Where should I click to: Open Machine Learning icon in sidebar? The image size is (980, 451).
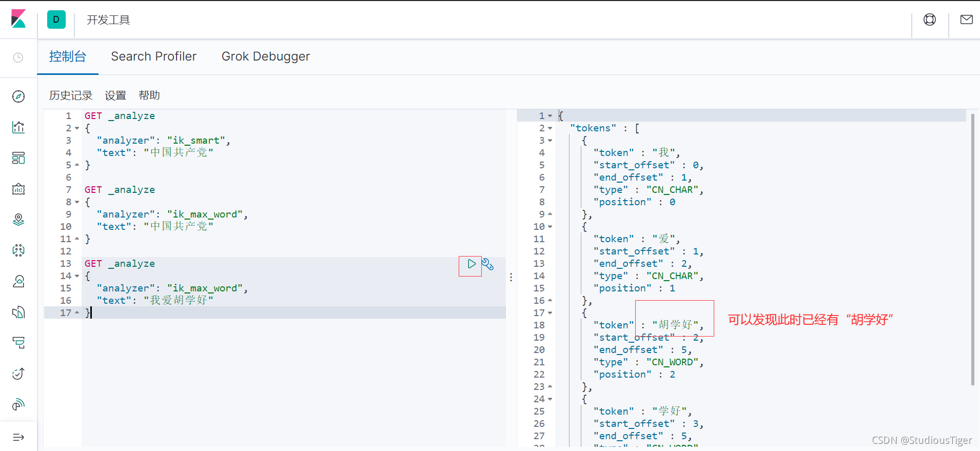(18, 250)
